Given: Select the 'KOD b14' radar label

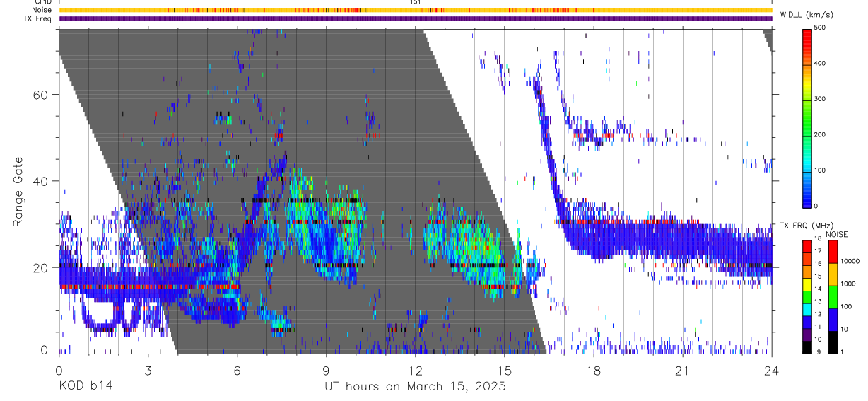Looking at the screenshot, I should point(85,386).
